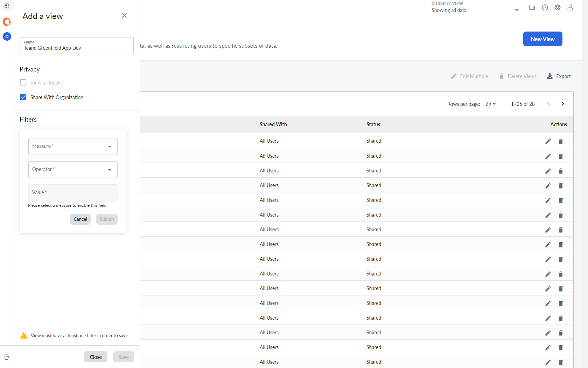Delete the first view using its trash icon
This screenshot has width=588, height=368.
pos(561,141)
